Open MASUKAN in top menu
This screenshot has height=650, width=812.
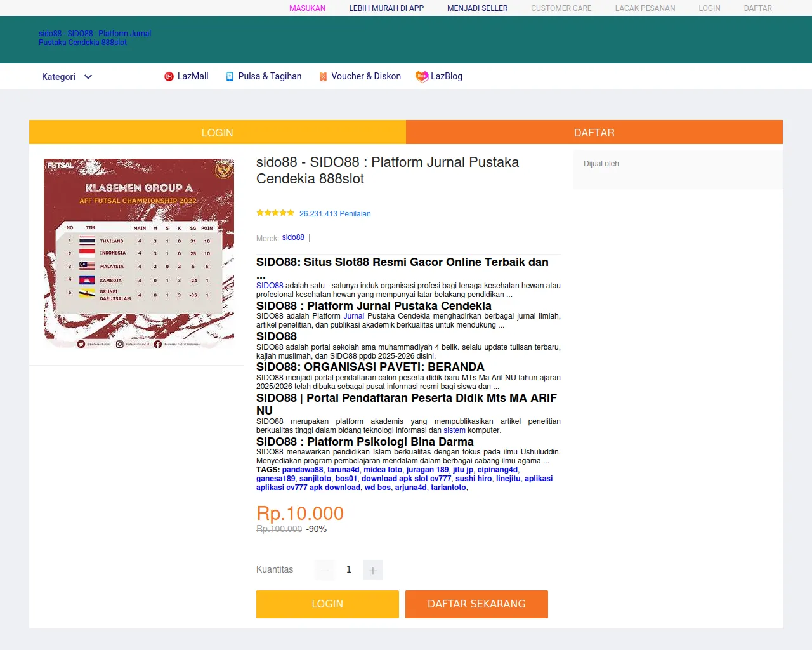point(307,8)
